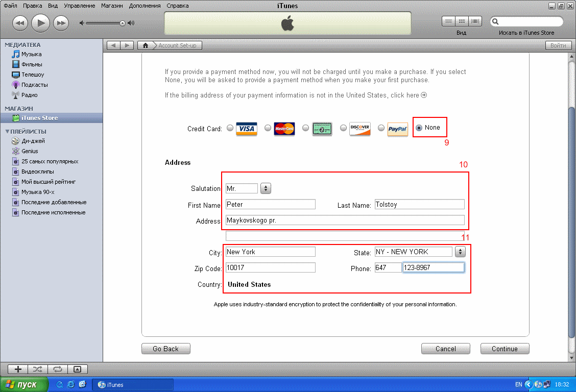
Task: Choose PayPal as payment method
Action: [x=381, y=128]
